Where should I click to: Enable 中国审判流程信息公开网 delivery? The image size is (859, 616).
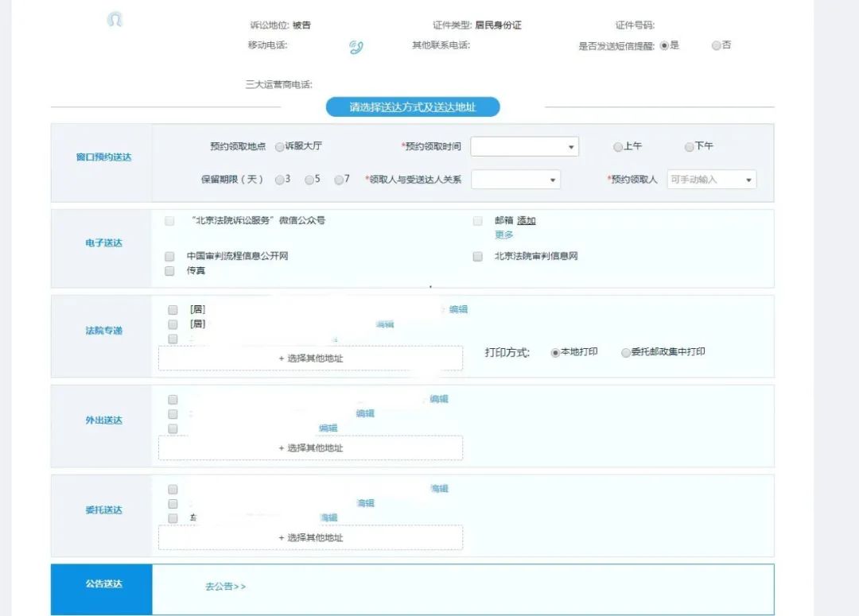169,256
